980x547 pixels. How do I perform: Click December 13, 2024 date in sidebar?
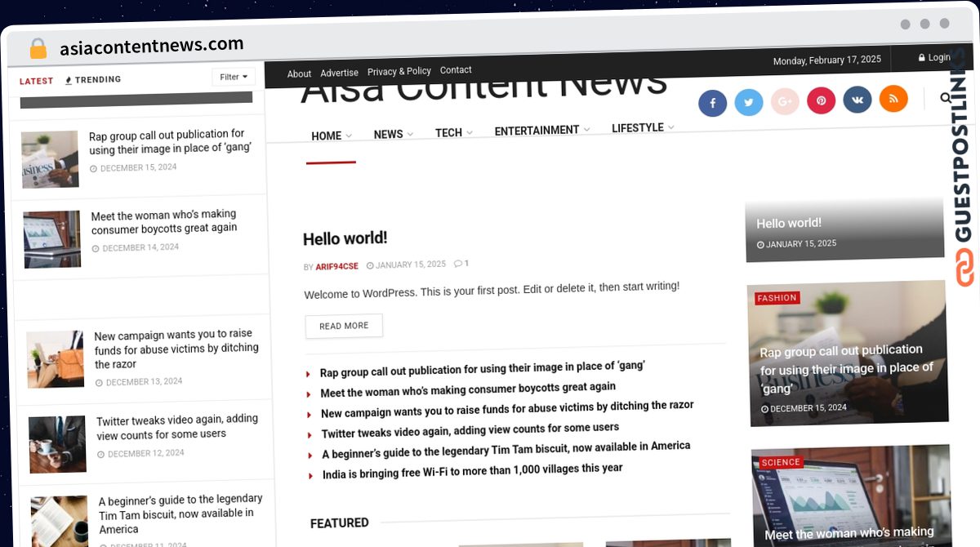pos(139,382)
